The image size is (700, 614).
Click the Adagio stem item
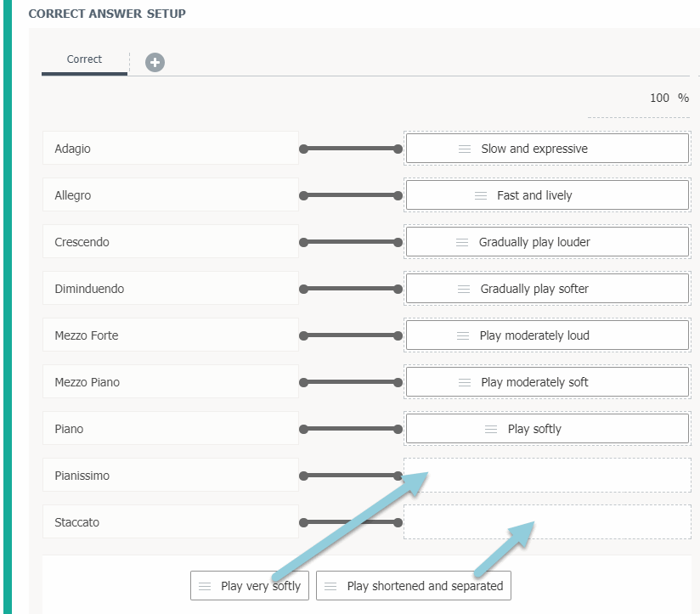point(170,149)
